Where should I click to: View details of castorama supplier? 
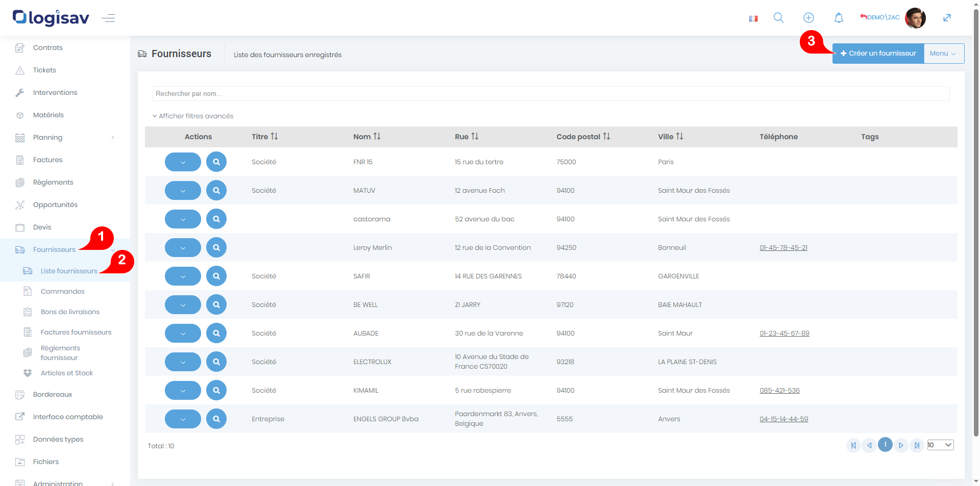coord(216,219)
